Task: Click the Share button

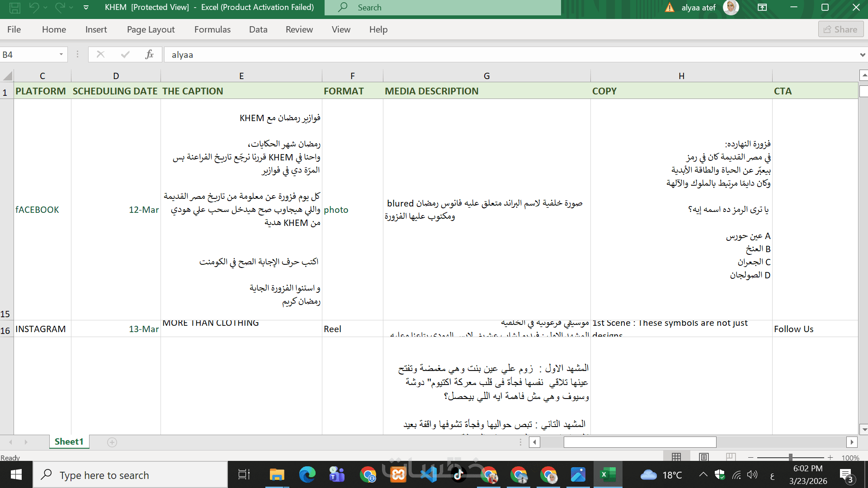Action: tap(840, 29)
